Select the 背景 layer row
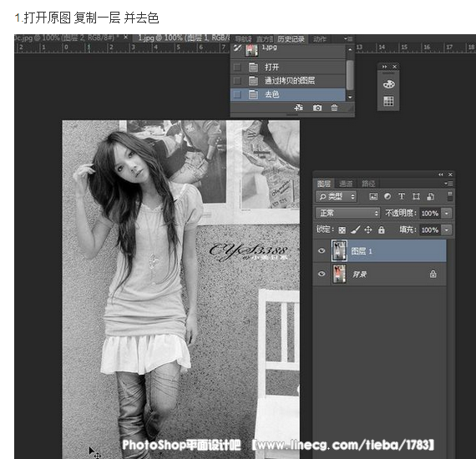 coord(379,274)
